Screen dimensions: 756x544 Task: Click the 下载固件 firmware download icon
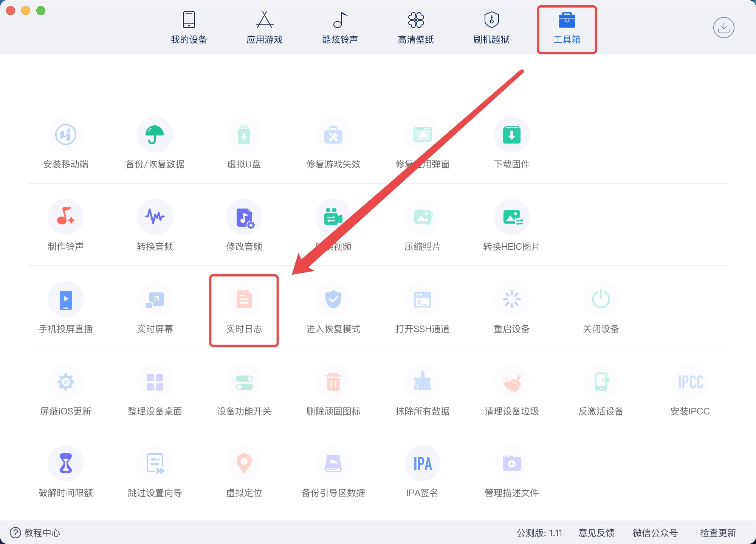(511, 135)
